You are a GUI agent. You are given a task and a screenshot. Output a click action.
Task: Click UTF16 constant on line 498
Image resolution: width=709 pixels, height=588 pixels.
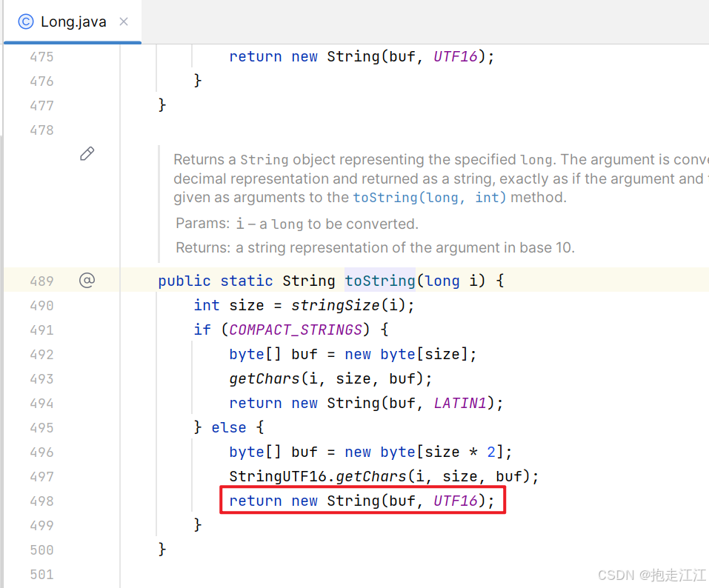(x=456, y=501)
